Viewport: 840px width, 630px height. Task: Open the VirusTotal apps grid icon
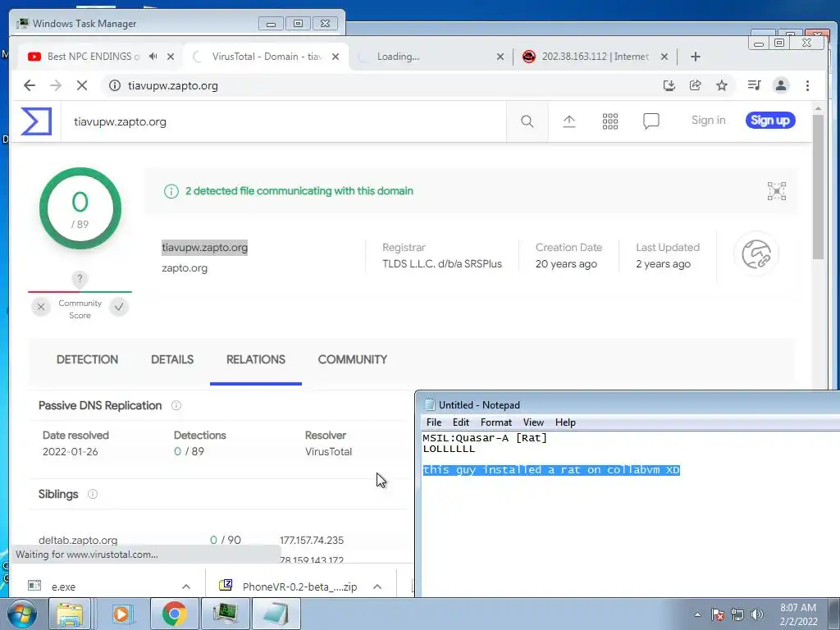(610, 121)
